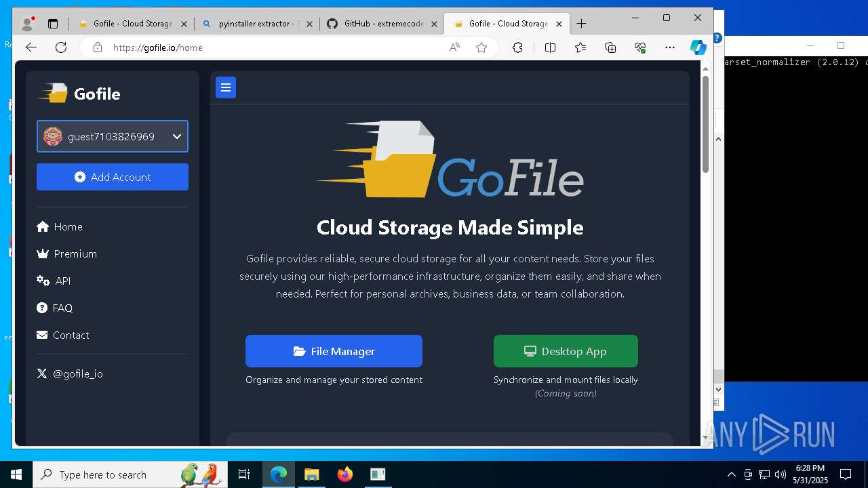Toggle the sidebar hamburger menu button
The image size is (868, 488).
pyautogui.click(x=226, y=87)
